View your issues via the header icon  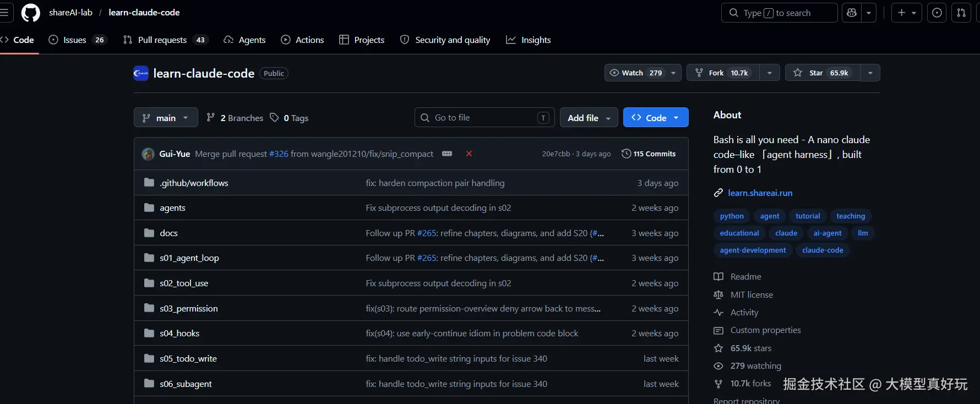(937, 13)
